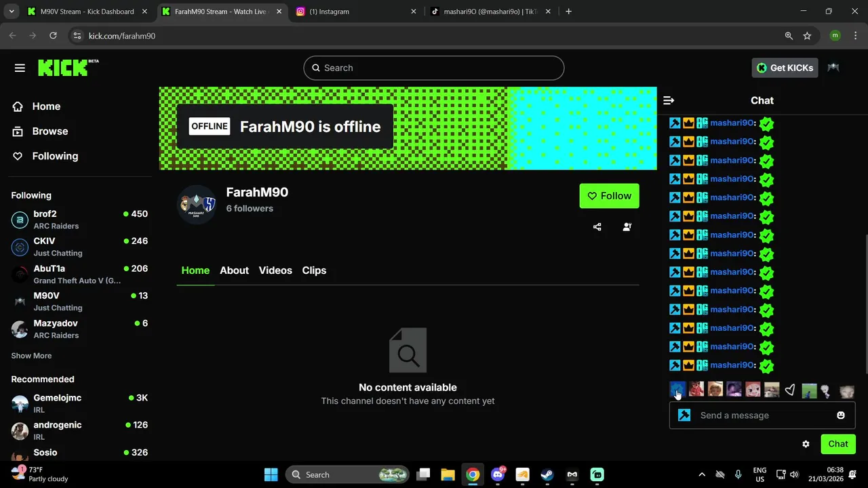The height and width of the screenshot is (488, 868).
Task: Open Following in the sidebar
Action: coord(55,156)
